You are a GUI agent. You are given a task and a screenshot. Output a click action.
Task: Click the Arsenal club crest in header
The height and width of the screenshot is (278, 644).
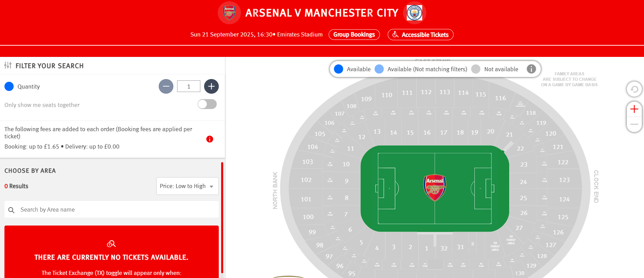229,13
